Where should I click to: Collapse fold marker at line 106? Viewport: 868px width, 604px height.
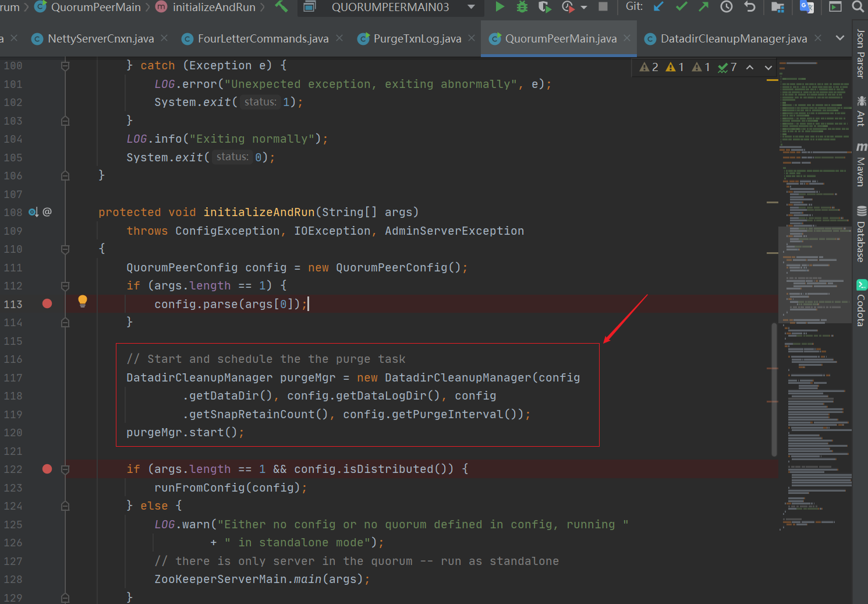(x=65, y=175)
